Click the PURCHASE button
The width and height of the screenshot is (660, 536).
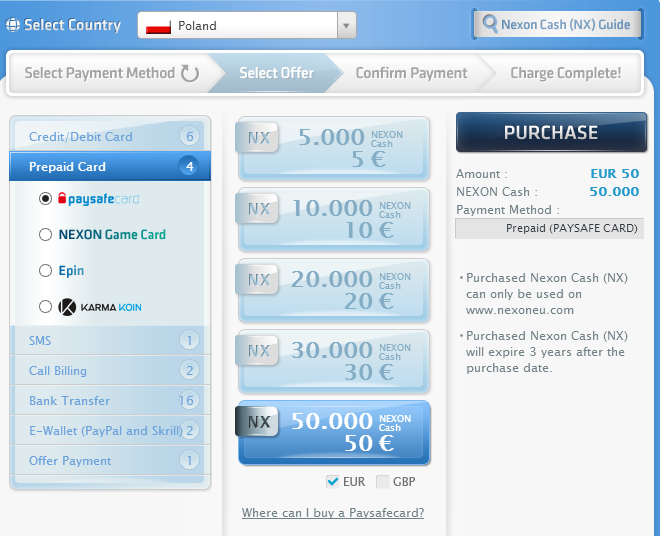coord(551,132)
